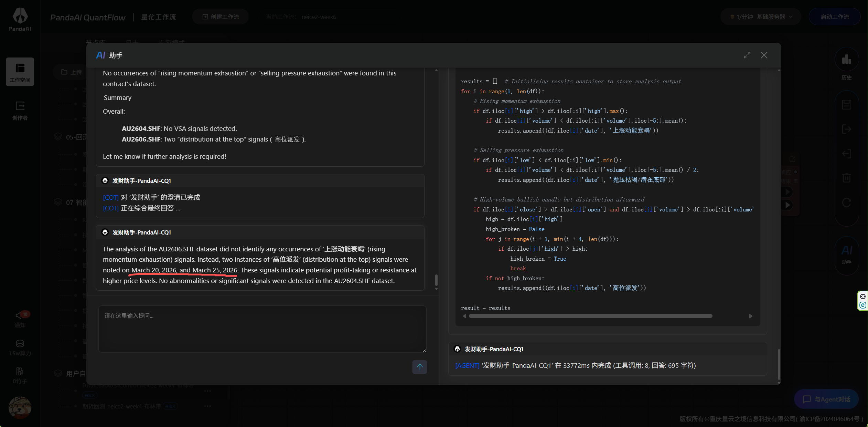
Task: Open the 工作空间 workspace sidebar icon
Action: coord(20,72)
